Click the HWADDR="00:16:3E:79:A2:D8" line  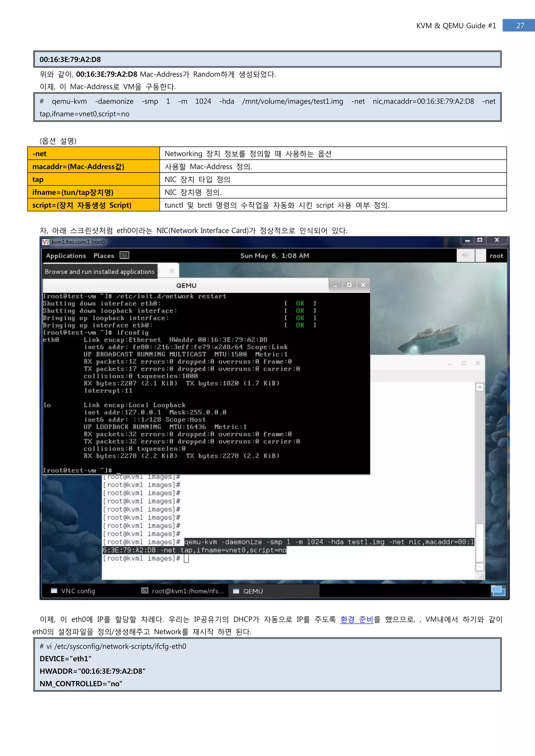tap(92, 671)
